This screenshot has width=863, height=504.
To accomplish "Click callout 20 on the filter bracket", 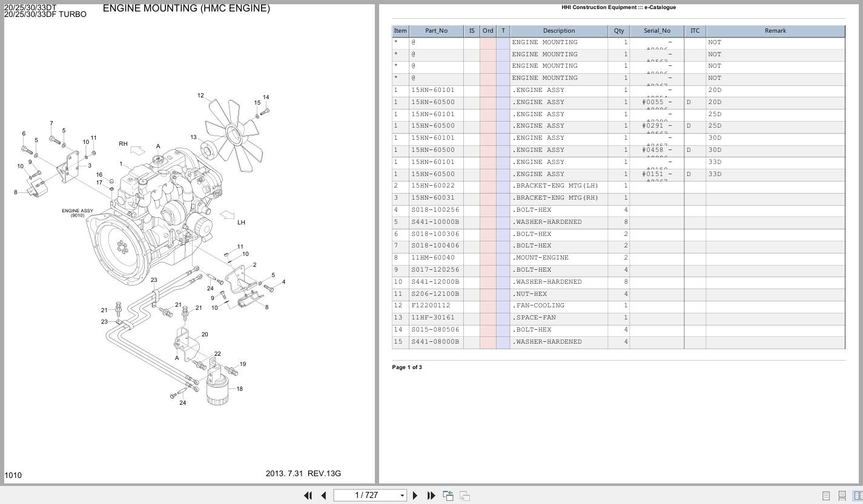I will coord(205,335).
